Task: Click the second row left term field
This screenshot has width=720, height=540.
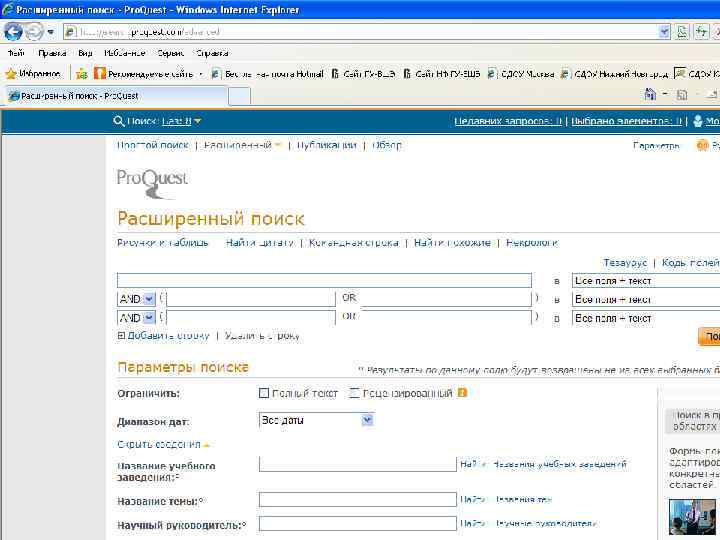Action: 251,299
